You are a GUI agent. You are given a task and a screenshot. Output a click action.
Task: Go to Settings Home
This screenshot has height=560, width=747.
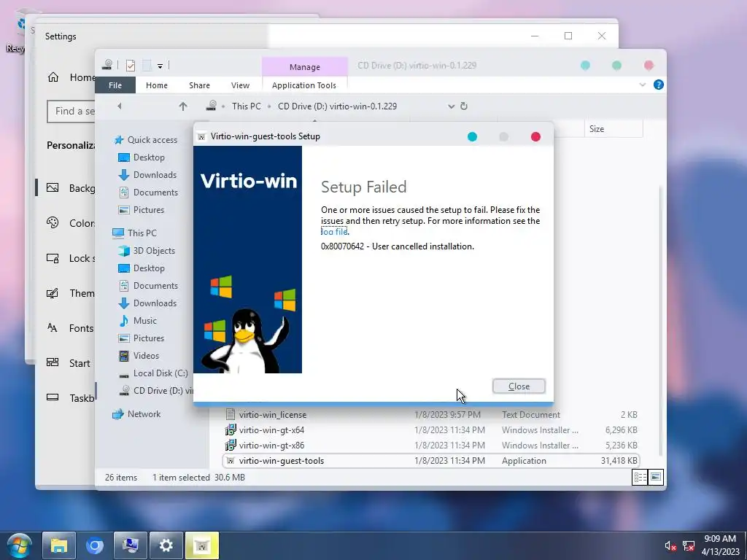point(71,77)
